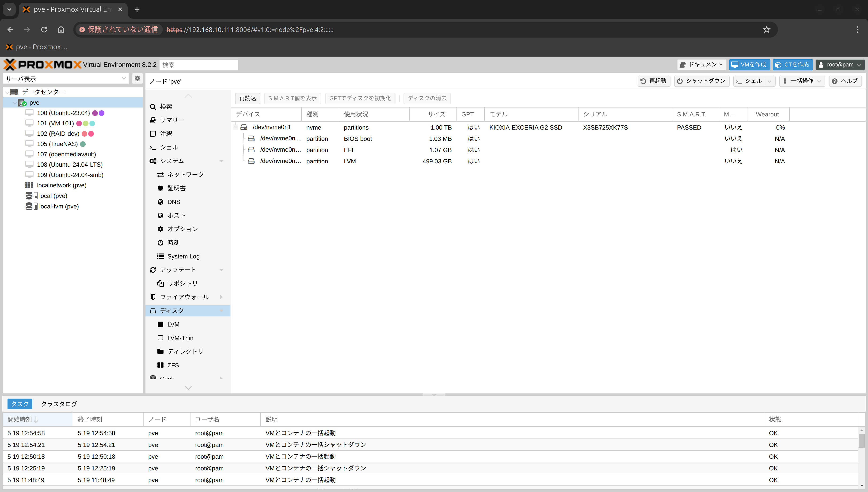
Task: Open the ZFS disk section
Action: click(x=173, y=365)
